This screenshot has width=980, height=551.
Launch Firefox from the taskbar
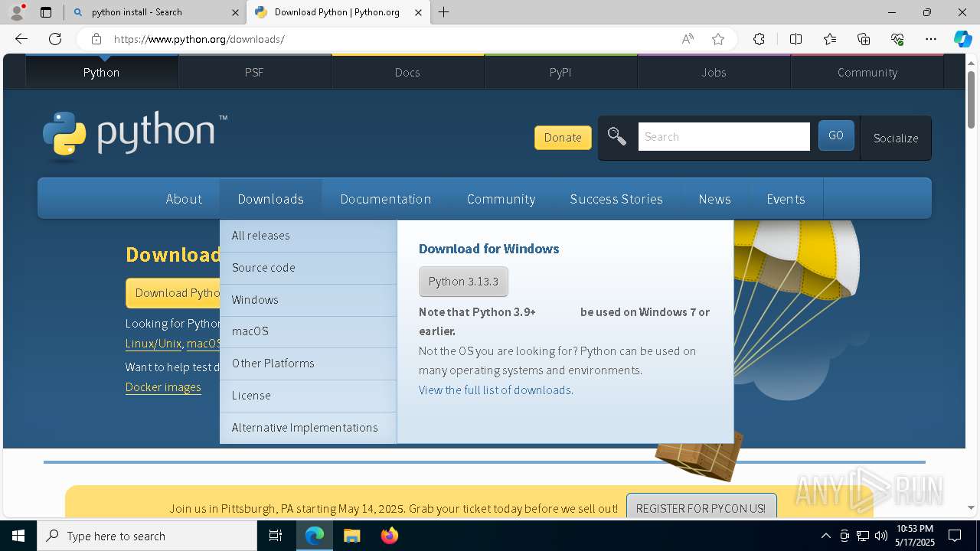tap(389, 536)
